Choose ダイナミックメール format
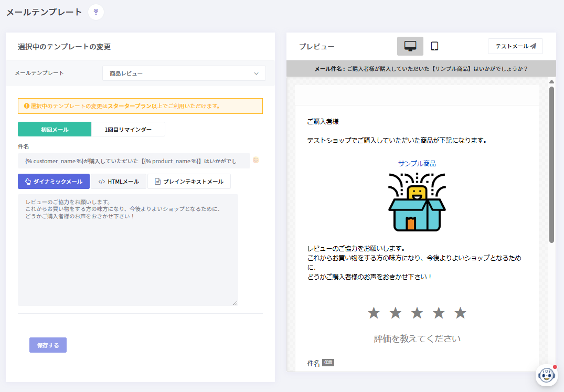Viewport: 564px width, 392px height. click(x=54, y=182)
